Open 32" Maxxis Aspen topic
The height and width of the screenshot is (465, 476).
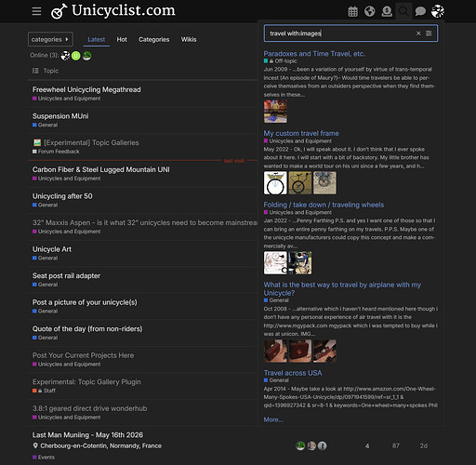144,222
